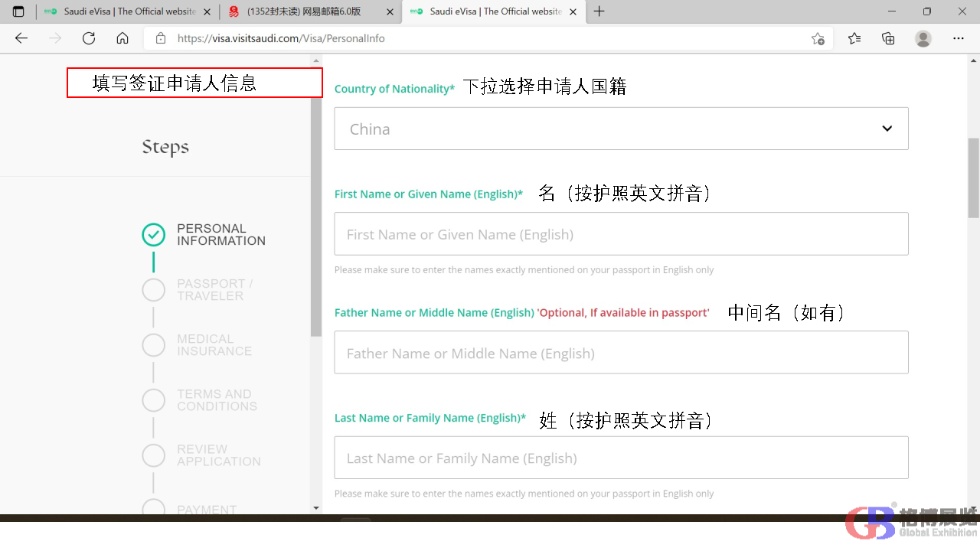Image resolution: width=980 pixels, height=551 pixels.
Task: Click the Father Name or Middle Name field
Action: pyautogui.click(x=621, y=353)
